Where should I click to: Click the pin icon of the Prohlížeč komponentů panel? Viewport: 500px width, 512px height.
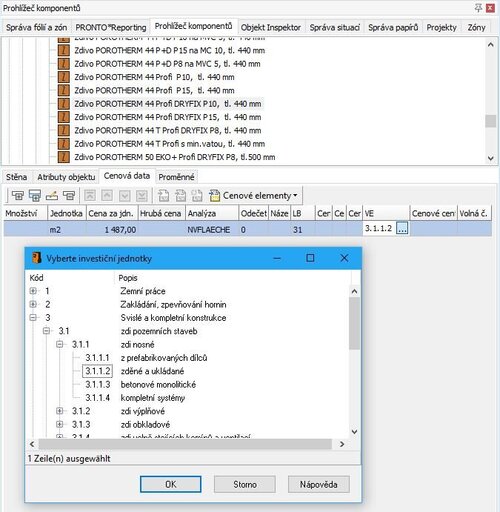click(x=478, y=8)
